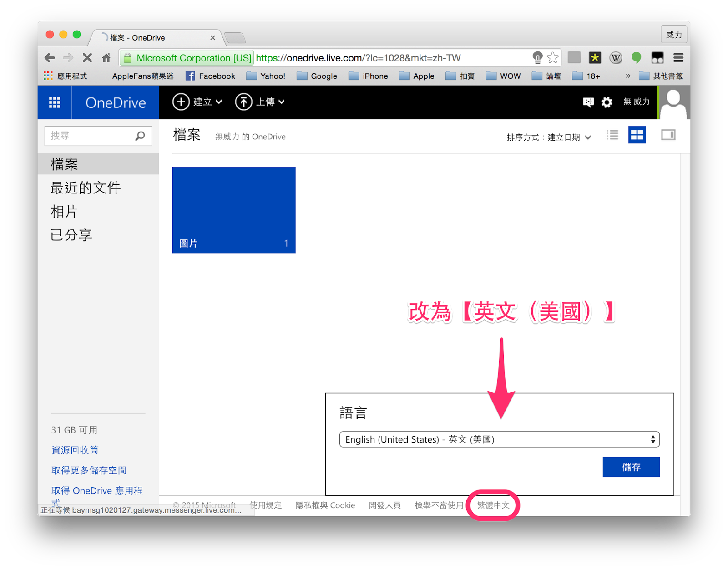The width and height of the screenshot is (728, 570).
Task: Click the glasses extension icon
Action: (x=657, y=57)
